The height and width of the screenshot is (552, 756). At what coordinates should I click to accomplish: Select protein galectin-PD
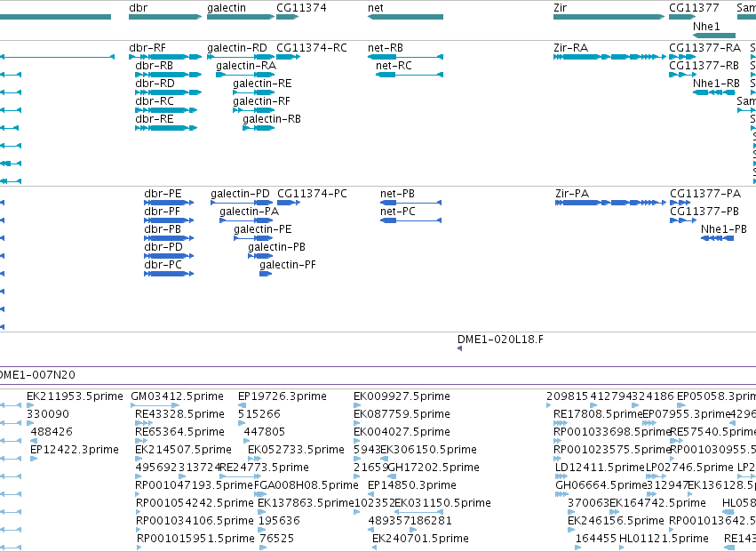[242, 204]
